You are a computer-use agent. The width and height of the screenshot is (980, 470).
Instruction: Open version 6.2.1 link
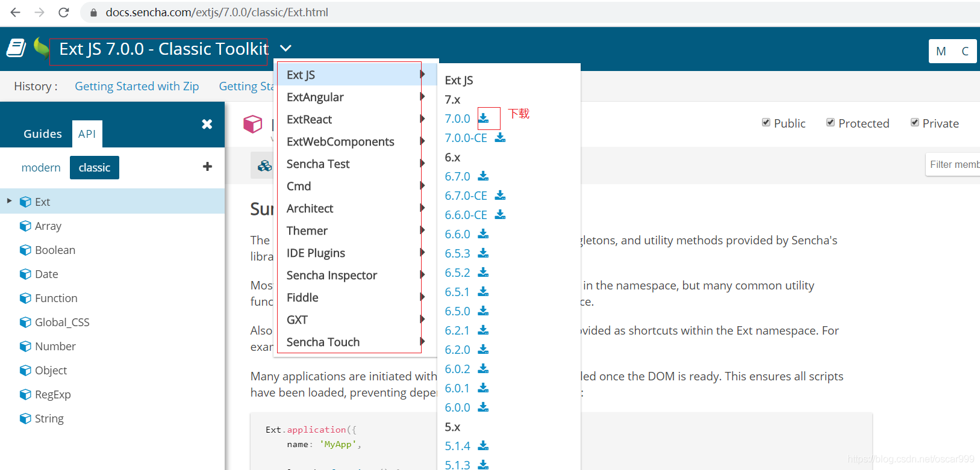click(457, 330)
